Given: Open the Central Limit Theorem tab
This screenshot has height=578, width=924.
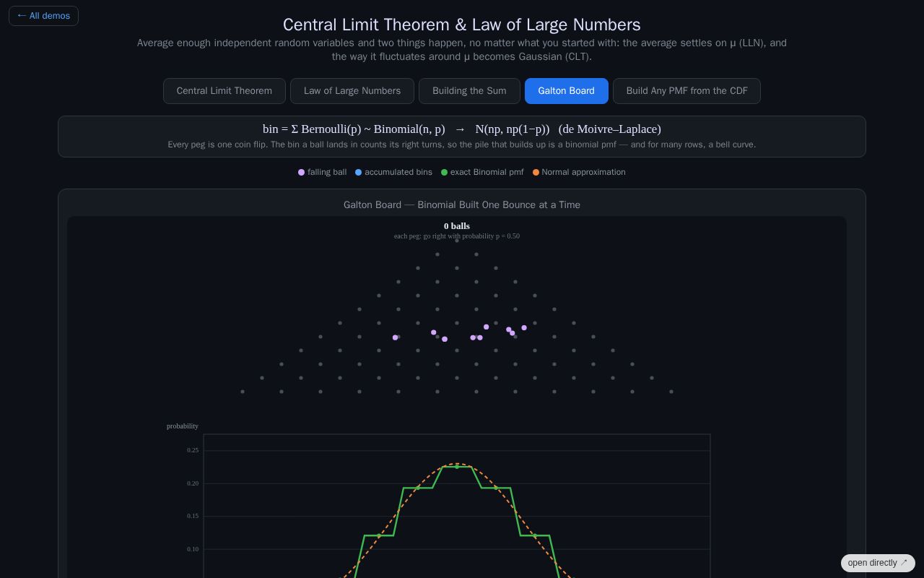Looking at the screenshot, I should 225,91.
